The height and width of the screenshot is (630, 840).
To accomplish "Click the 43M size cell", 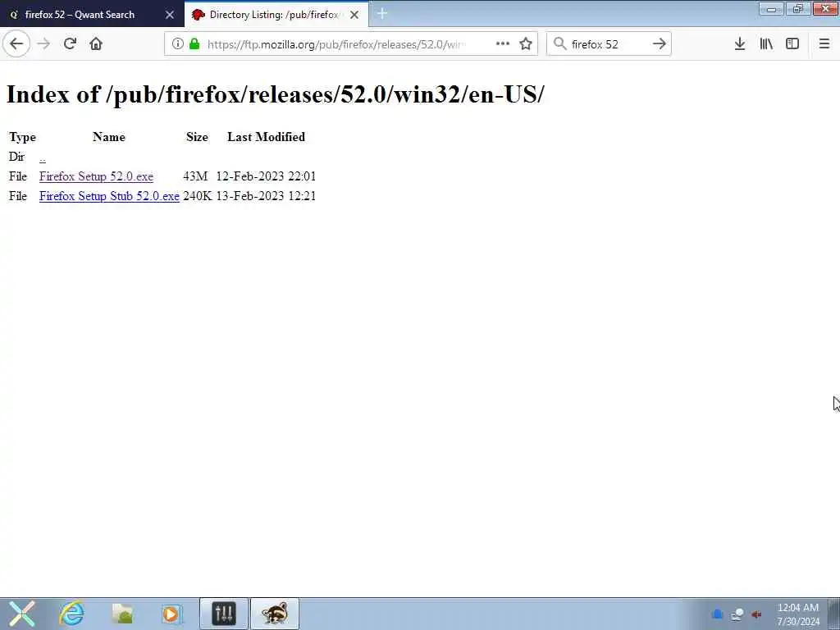I will (x=195, y=176).
